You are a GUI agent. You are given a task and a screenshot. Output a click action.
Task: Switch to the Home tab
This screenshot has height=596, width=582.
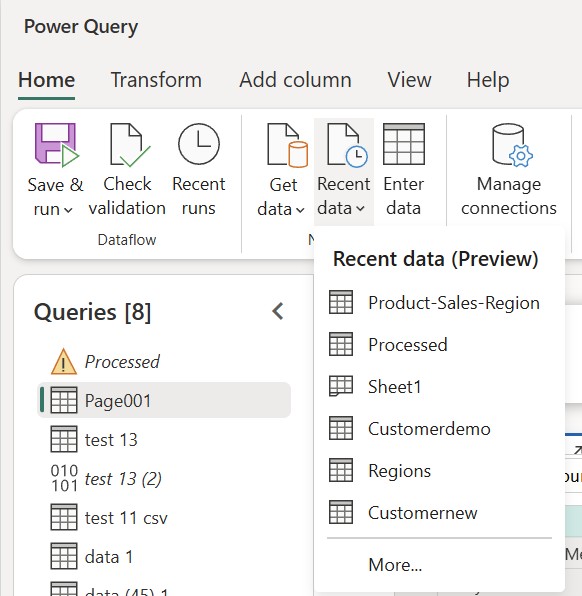[x=46, y=80]
